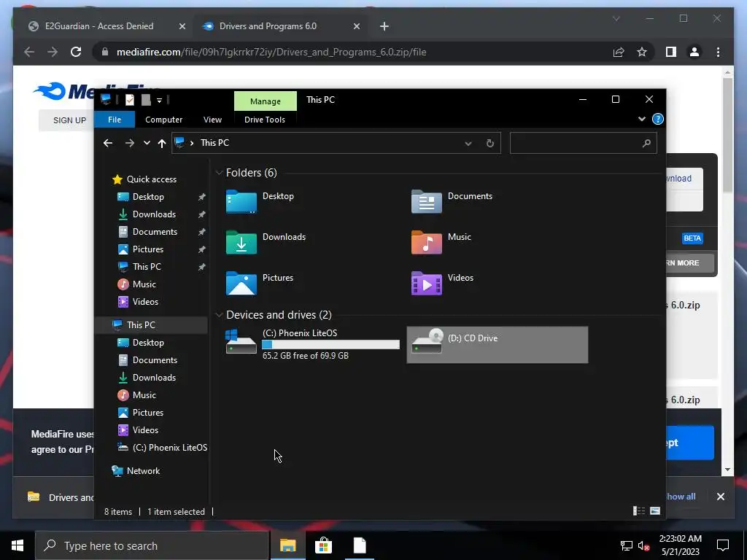Open the View ribbon tab

click(212, 120)
